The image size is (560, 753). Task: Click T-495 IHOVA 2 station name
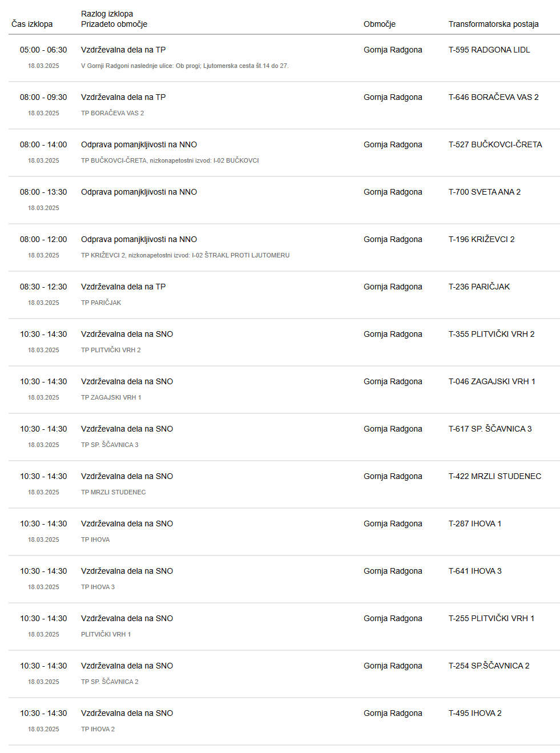tap(475, 713)
